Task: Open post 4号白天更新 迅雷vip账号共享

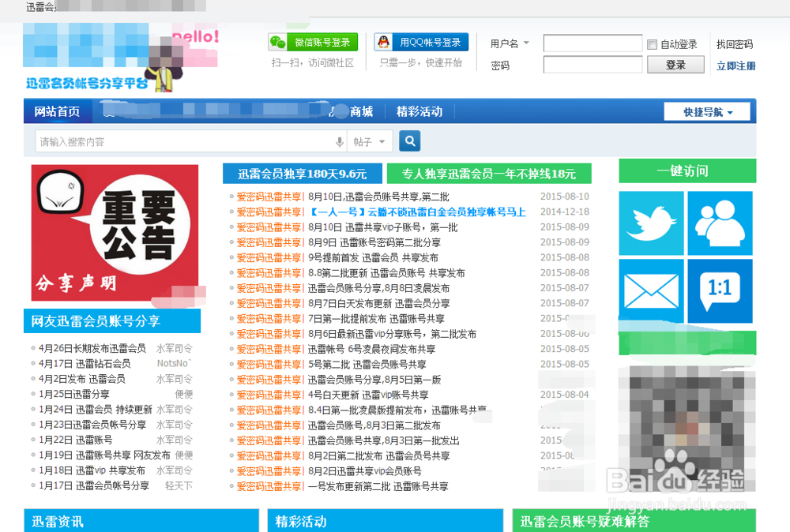Action: pyautogui.click(x=368, y=395)
